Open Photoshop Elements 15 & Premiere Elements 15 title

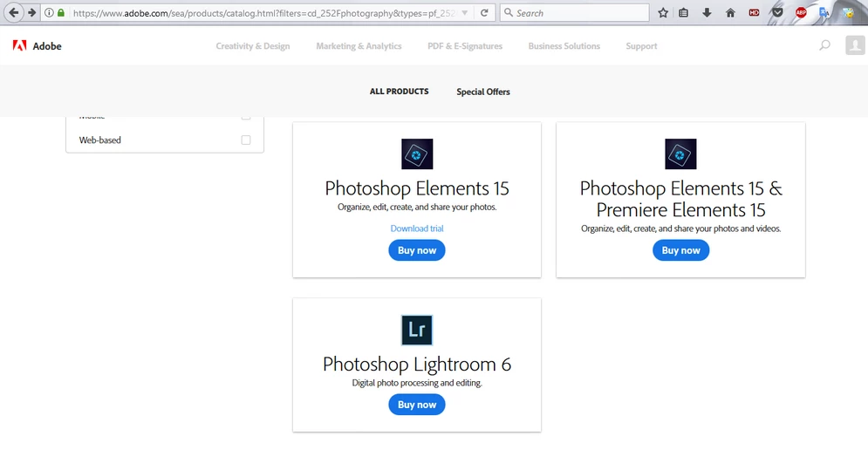[x=681, y=199]
